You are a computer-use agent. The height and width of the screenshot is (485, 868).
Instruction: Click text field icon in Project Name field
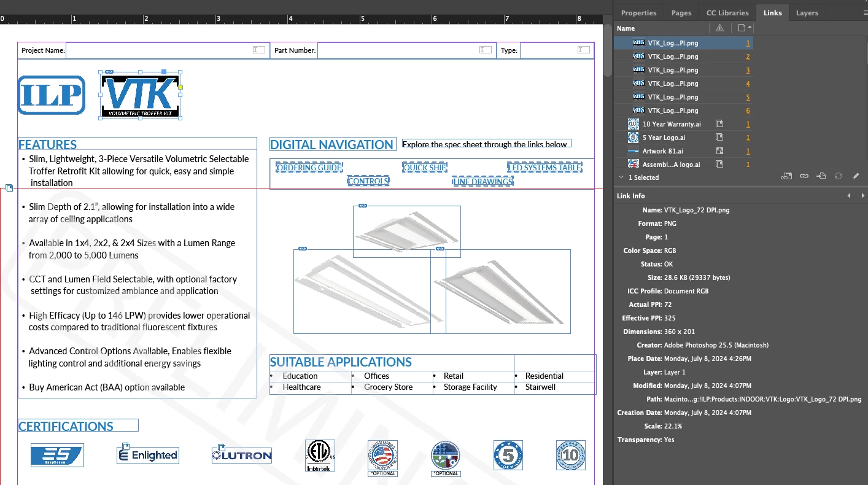click(x=259, y=50)
